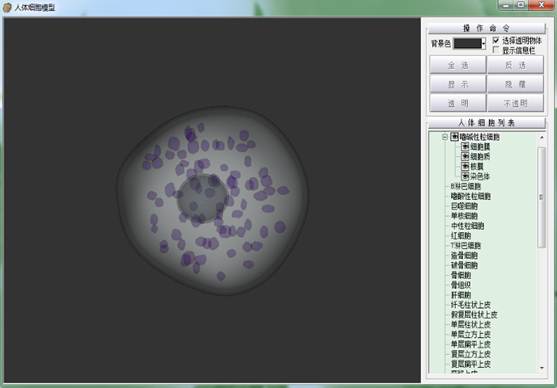Select 红细胞 in the cell list
Screen dimensions: 557x388
coord(461,236)
